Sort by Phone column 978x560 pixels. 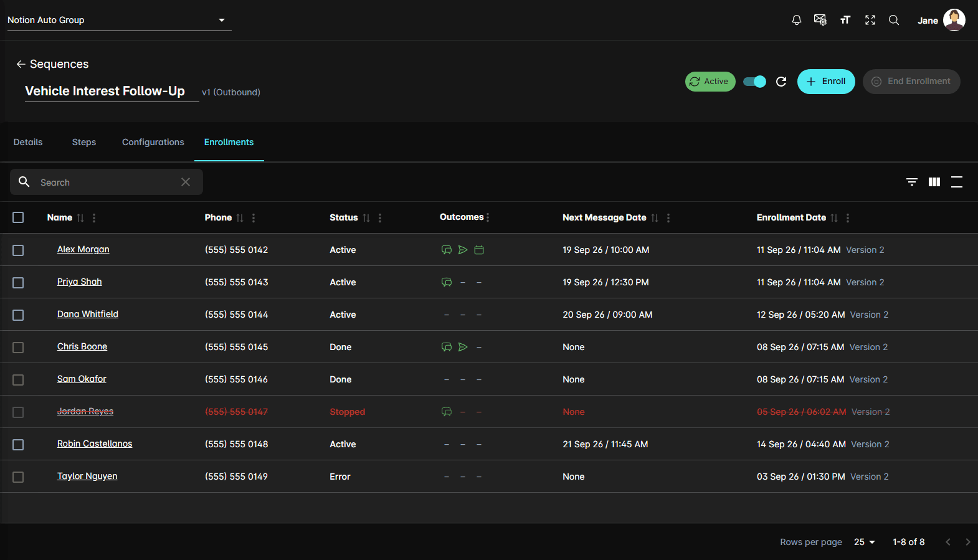[240, 218]
